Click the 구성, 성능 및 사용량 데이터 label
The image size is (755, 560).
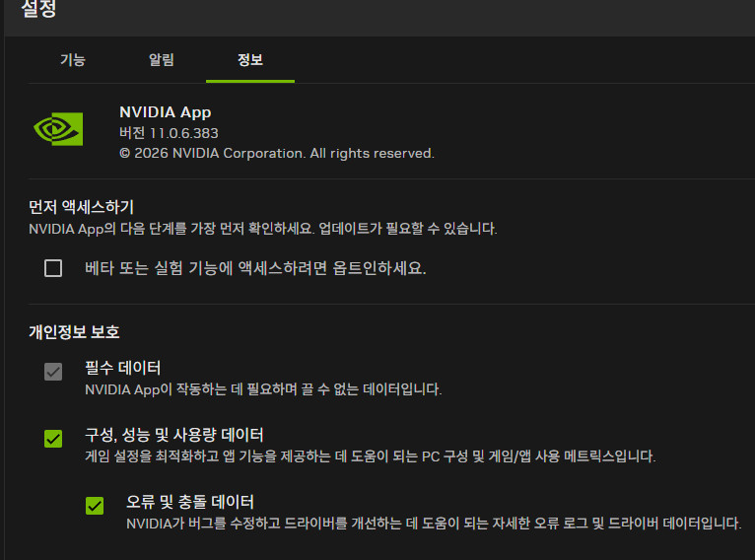click(173, 435)
